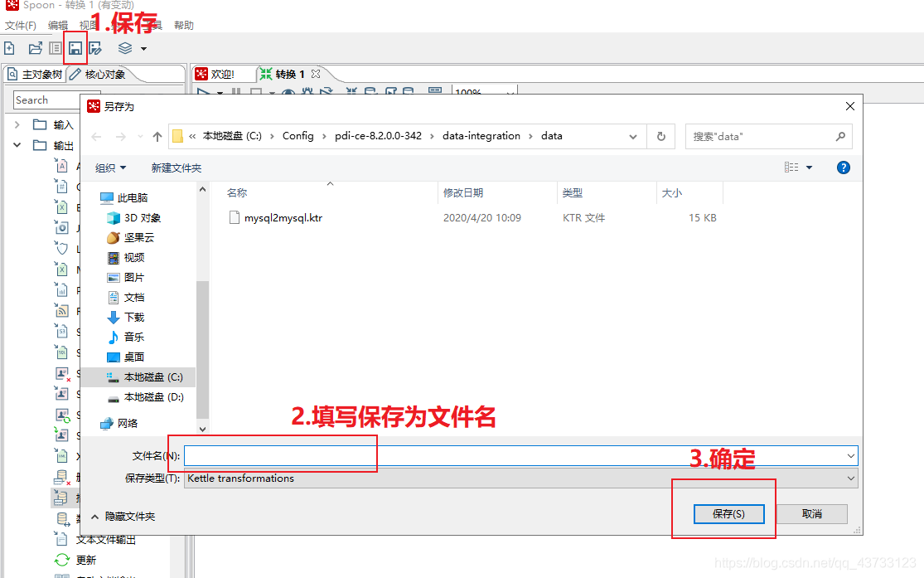Refresh the data folder view in the dialog
924x578 pixels.
[x=660, y=136]
